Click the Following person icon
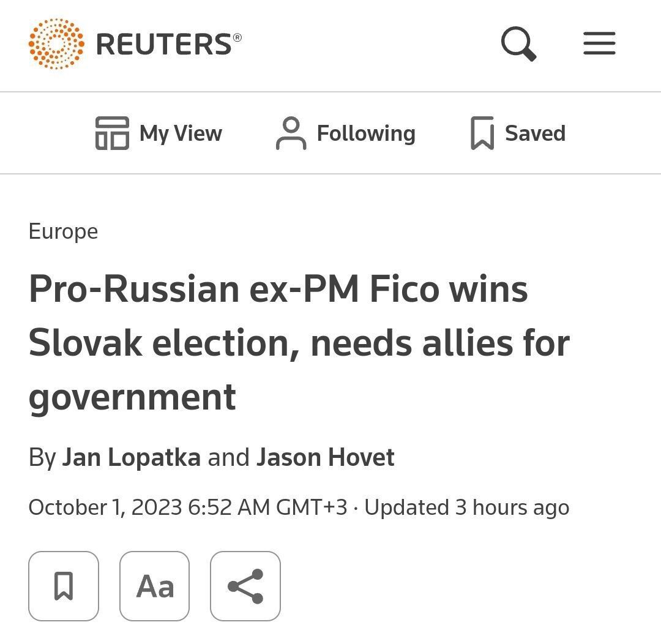This screenshot has height=644, width=661. point(291,133)
